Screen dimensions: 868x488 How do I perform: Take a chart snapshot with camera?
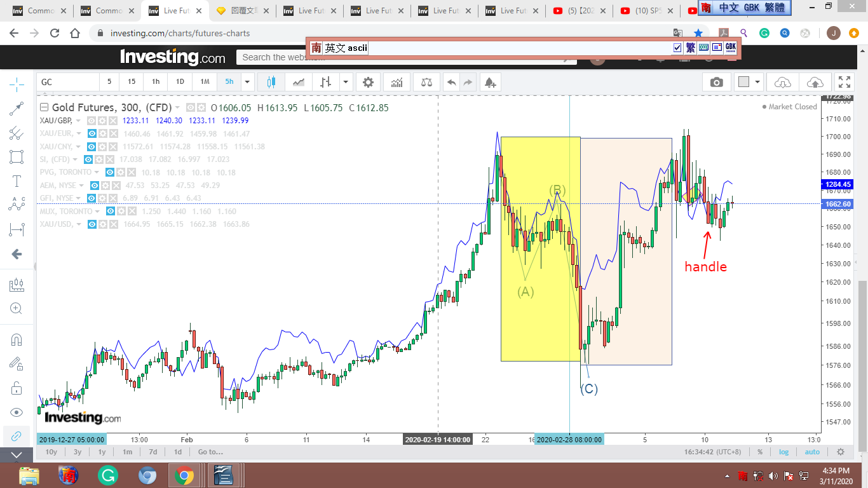click(x=717, y=82)
